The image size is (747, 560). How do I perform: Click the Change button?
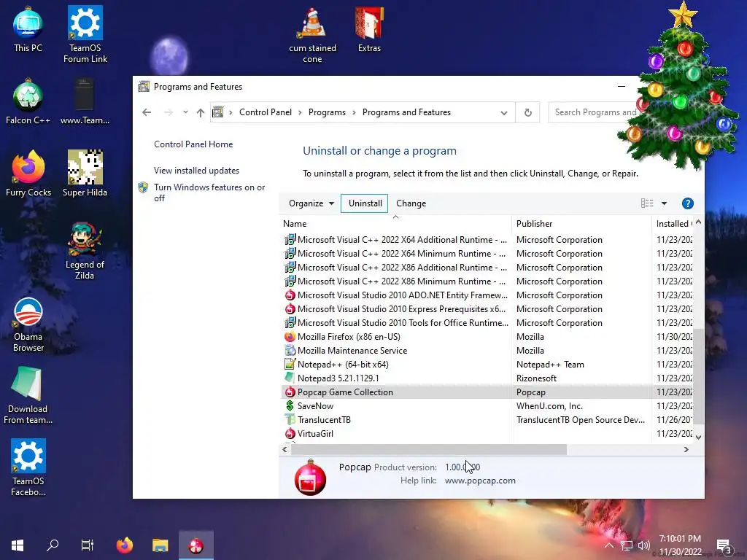click(x=411, y=203)
